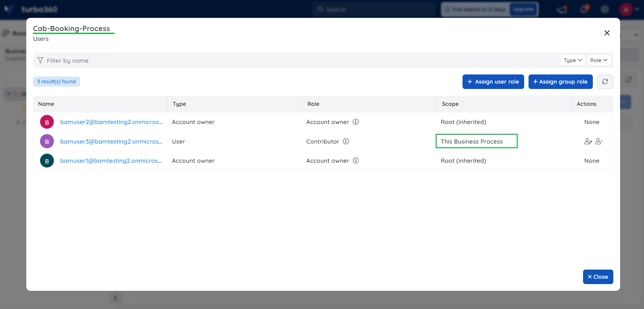Open the Type filter dropdown
This screenshot has width=644, height=309.
(x=573, y=60)
